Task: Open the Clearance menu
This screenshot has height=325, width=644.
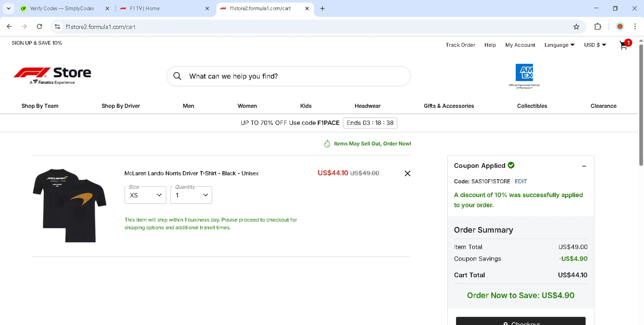Action: coord(603,106)
